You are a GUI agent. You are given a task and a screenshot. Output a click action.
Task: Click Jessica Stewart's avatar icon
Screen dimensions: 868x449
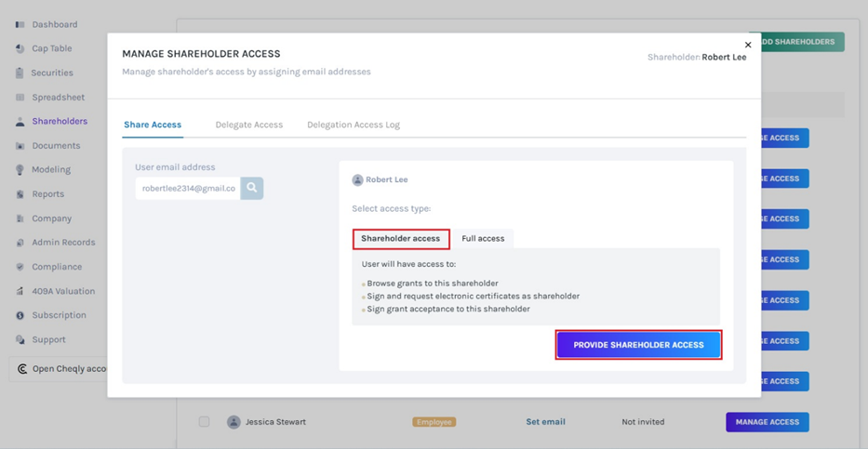tap(234, 422)
